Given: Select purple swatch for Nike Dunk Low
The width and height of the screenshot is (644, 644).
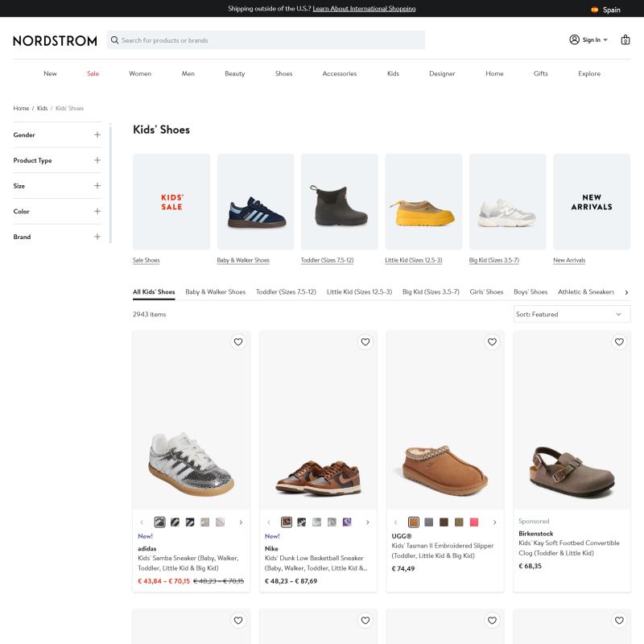Looking at the screenshot, I should [347, 522].
